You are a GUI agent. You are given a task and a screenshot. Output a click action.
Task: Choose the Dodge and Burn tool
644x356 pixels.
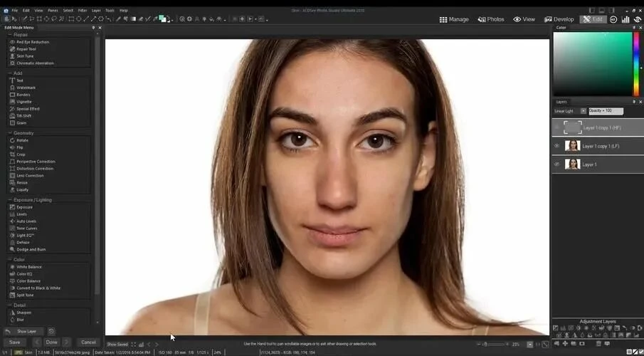click(x=30, y=249)
